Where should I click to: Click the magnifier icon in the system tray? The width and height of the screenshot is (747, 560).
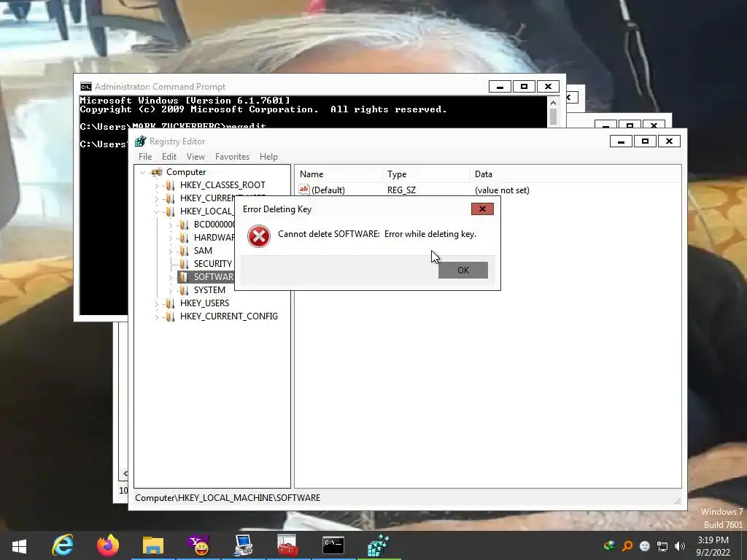tap(627, 545)
